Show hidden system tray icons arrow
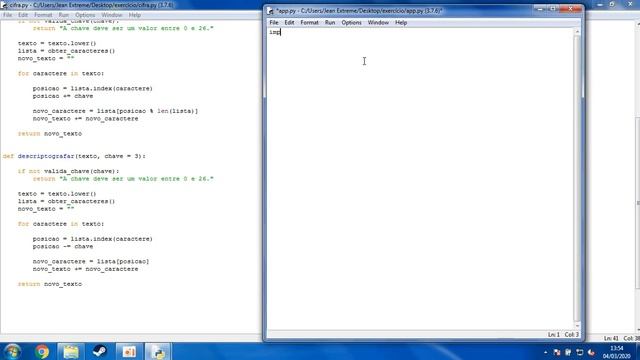This screenshot has width=640, height=360. point(546,352)
